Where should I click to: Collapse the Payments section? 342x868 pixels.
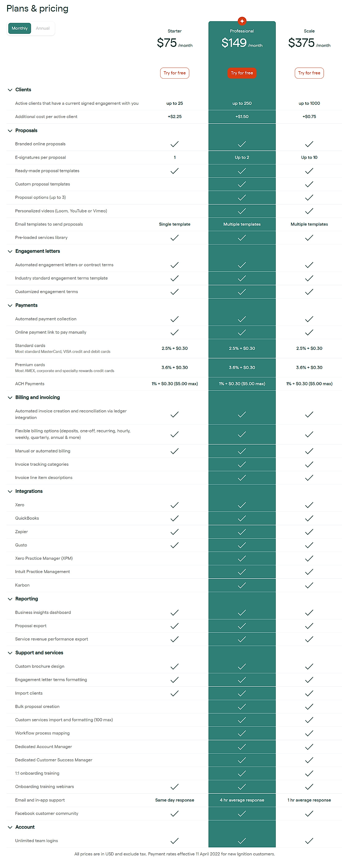point(10,306)
